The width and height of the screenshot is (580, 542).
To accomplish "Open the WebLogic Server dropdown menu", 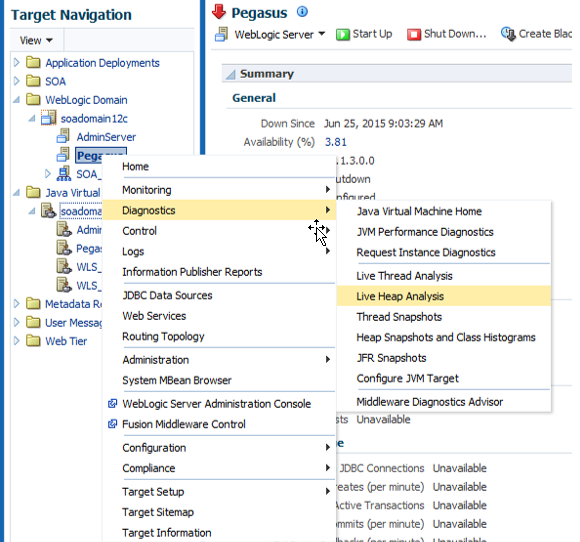I will click(279, 34).
